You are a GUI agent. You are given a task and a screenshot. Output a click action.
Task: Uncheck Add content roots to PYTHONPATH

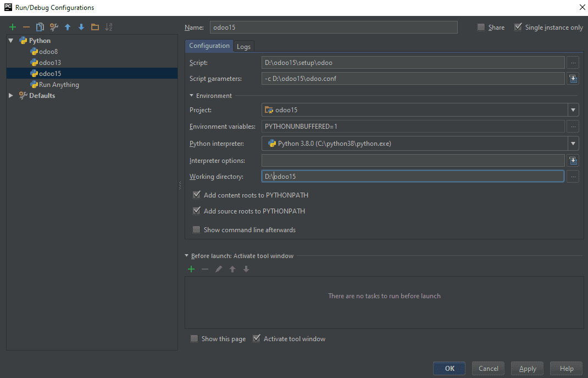196,195
